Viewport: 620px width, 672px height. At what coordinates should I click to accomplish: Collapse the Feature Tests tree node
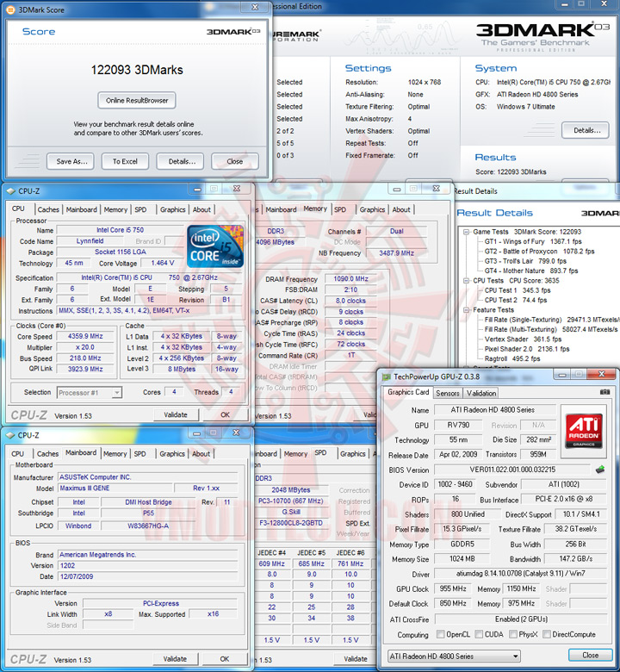click(466, 310)
